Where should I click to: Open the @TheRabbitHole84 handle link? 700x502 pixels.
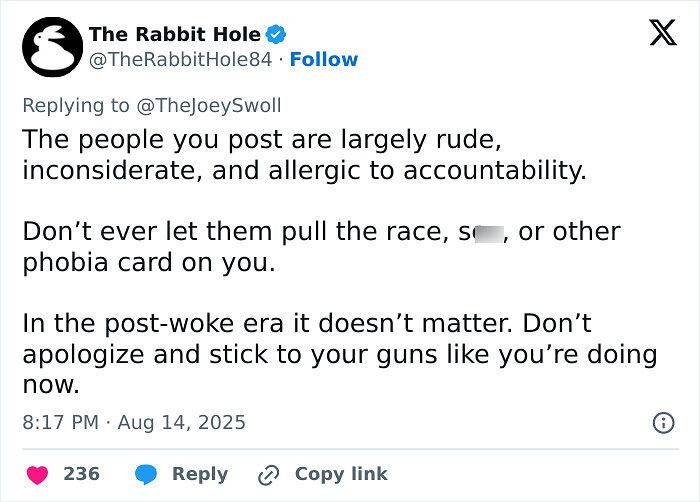(180, 59)
